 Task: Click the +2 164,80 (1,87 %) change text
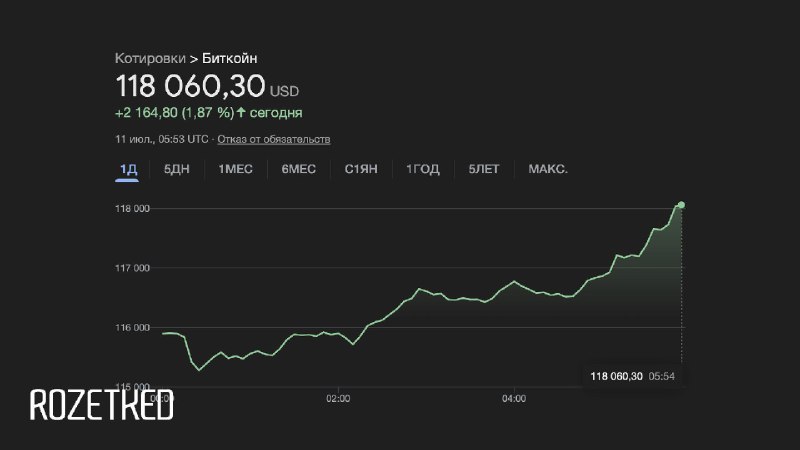pos(174,113)
